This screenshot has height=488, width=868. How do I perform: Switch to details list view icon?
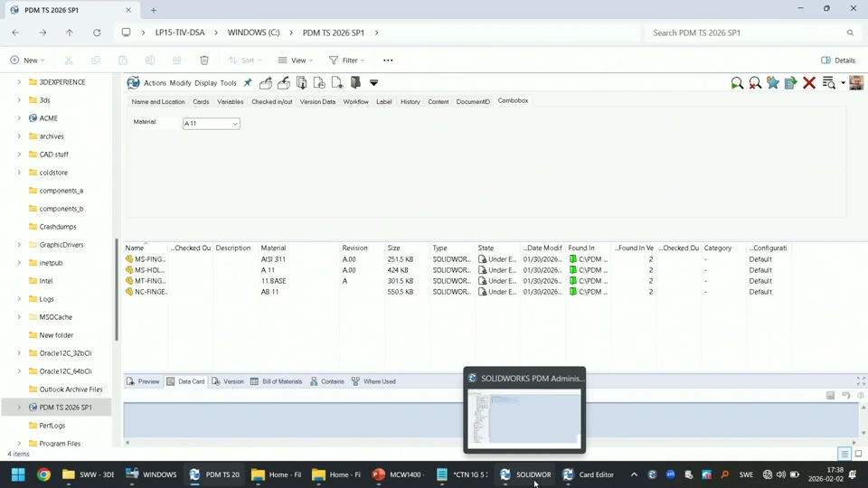click(844, 454)
